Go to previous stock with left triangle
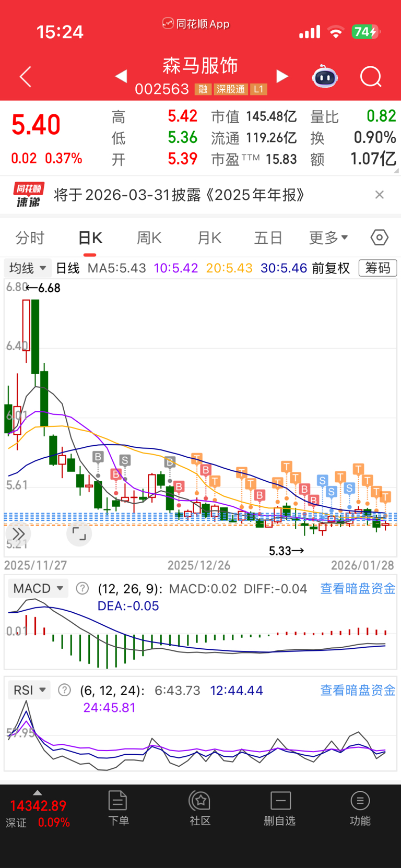Image resolution: width=401 pixels, height=868 pixels. tap(121, 76)
